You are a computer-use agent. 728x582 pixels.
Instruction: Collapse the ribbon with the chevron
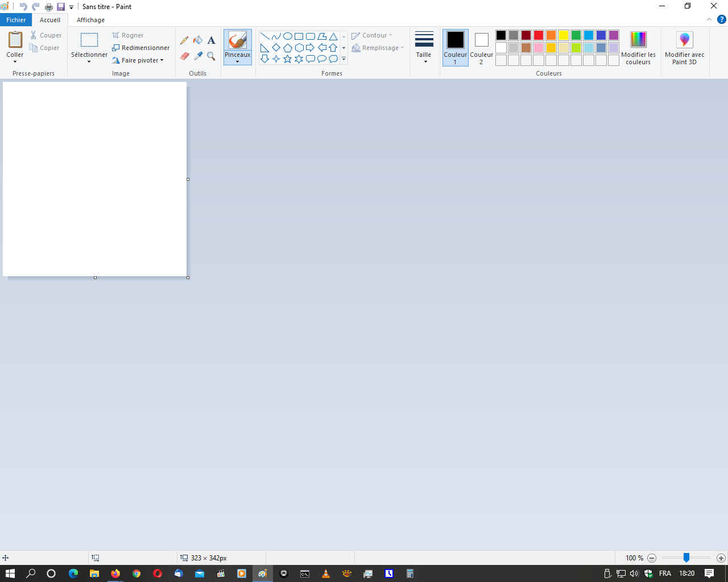[709, 19]
